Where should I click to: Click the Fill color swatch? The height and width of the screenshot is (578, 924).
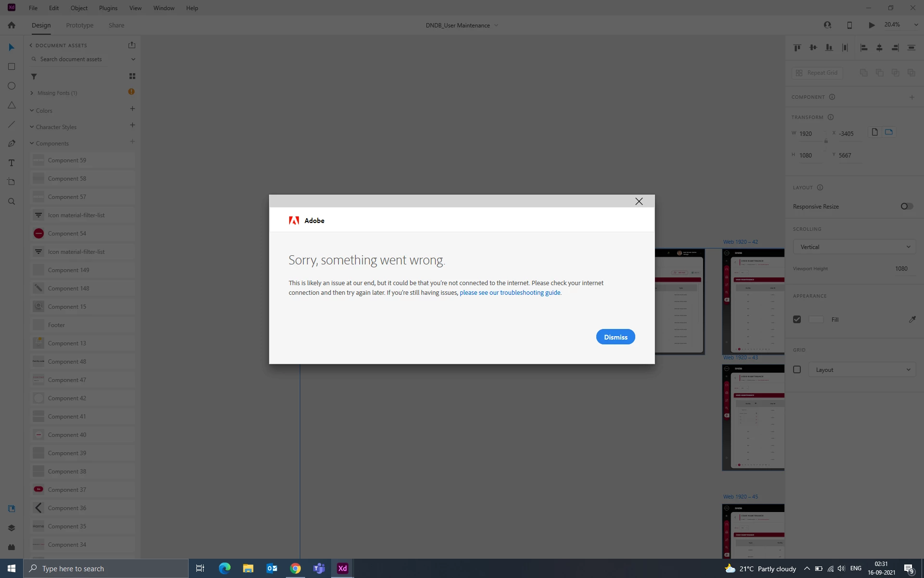[x=816, y=319]
